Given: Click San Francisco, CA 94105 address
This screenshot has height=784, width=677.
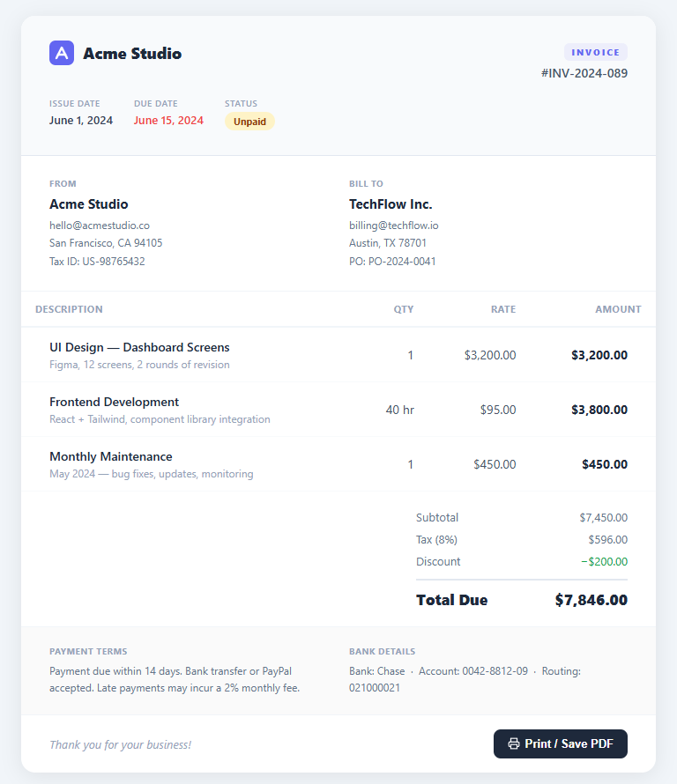Looking at the screenshot, I should coord(106,243).
